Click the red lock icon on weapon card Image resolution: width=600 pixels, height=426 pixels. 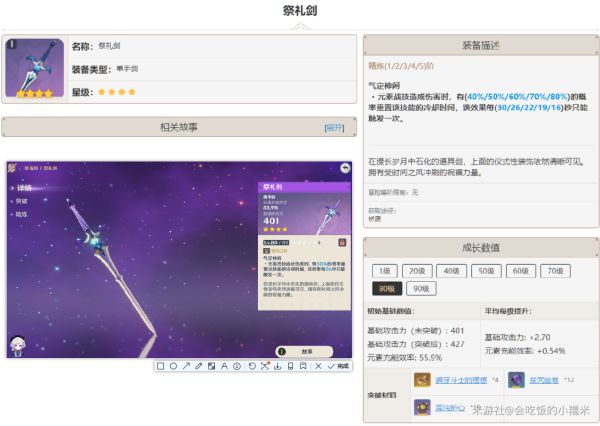(342, 242)
